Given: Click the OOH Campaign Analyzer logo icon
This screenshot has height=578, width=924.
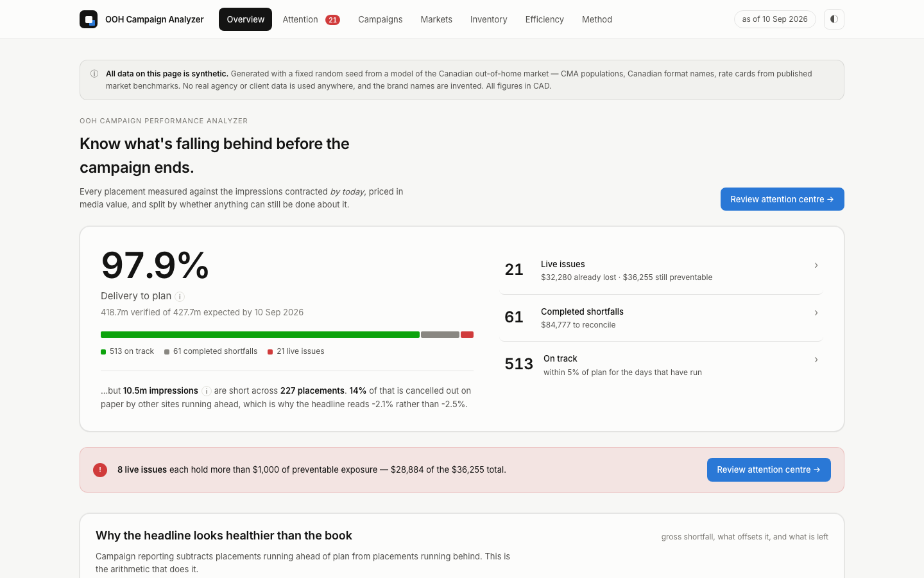Looking at the screenshot, I should (x=89, y=19).
